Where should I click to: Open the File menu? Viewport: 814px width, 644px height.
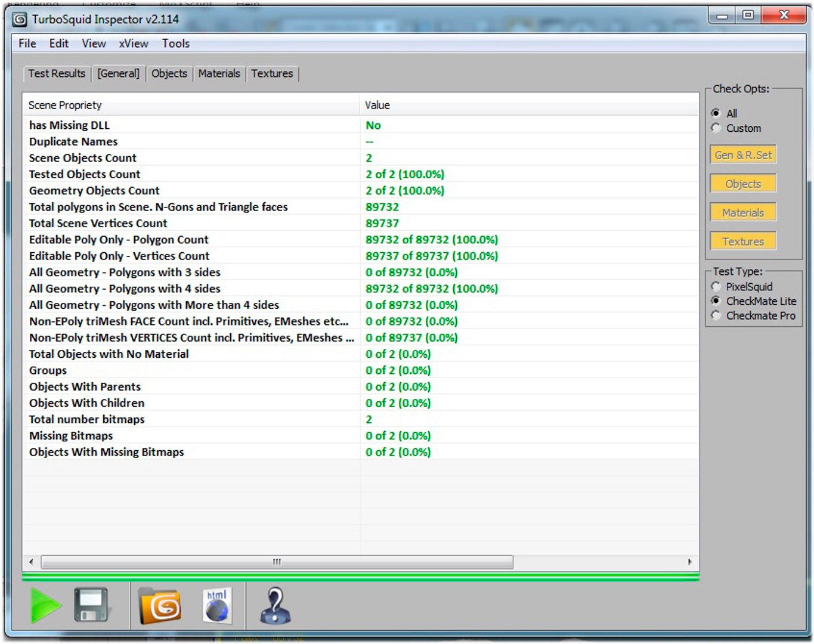point(27,44)
